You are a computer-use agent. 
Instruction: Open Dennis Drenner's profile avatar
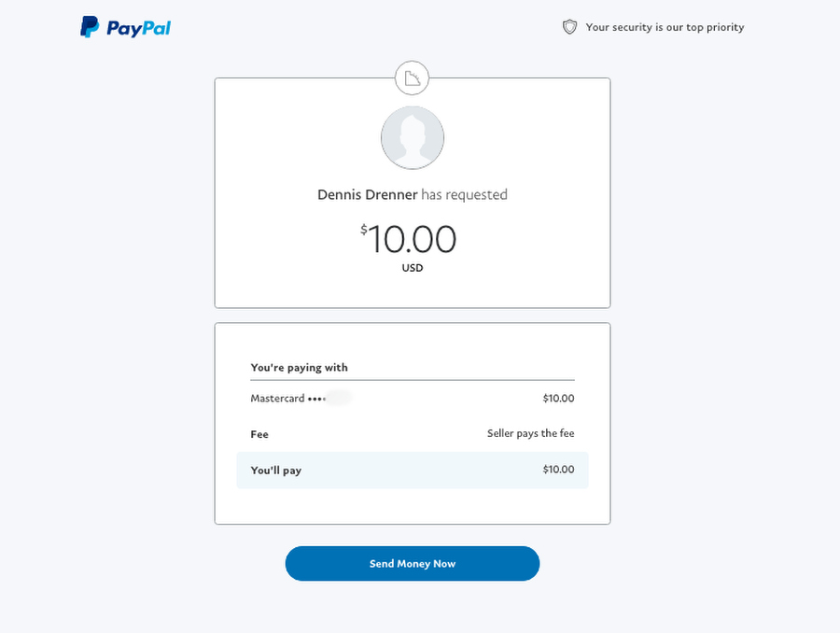[x=413, y=138]
